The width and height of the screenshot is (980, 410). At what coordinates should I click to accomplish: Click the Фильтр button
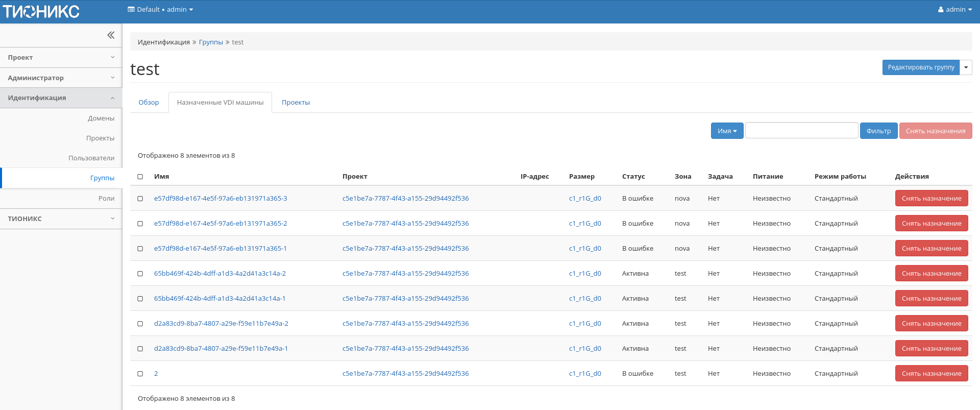point(878,131)
